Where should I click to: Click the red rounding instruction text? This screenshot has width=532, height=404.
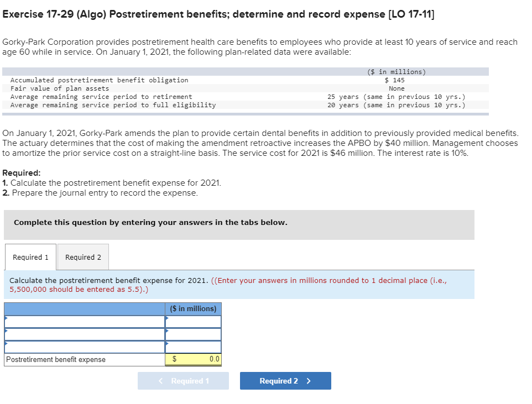[x=228, y=285]
